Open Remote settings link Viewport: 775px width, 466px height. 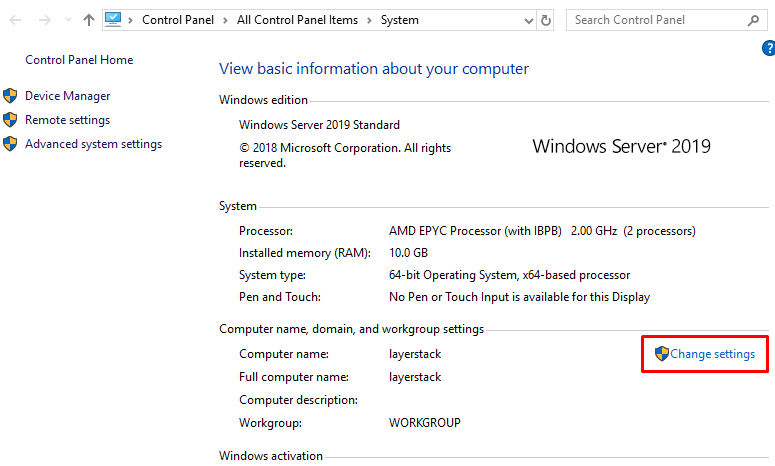[x=67, y=120]
